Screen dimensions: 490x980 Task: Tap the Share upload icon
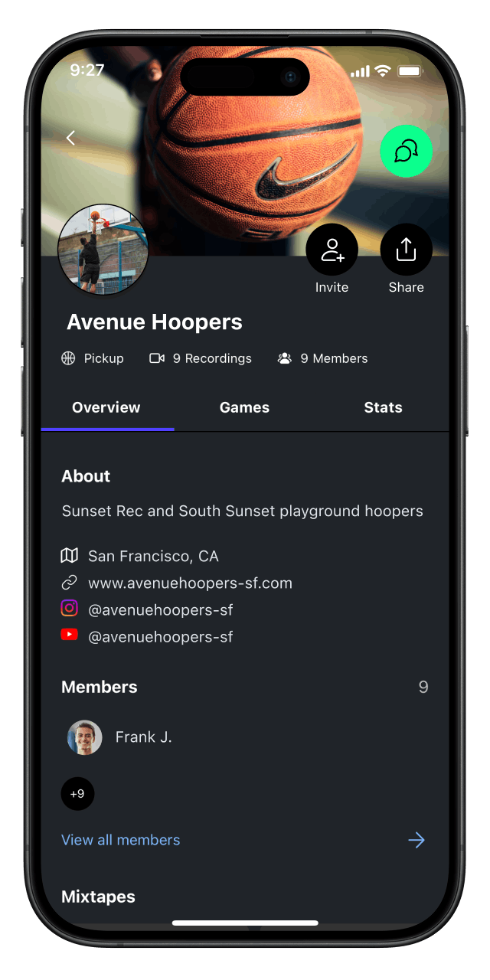[407, 250]
